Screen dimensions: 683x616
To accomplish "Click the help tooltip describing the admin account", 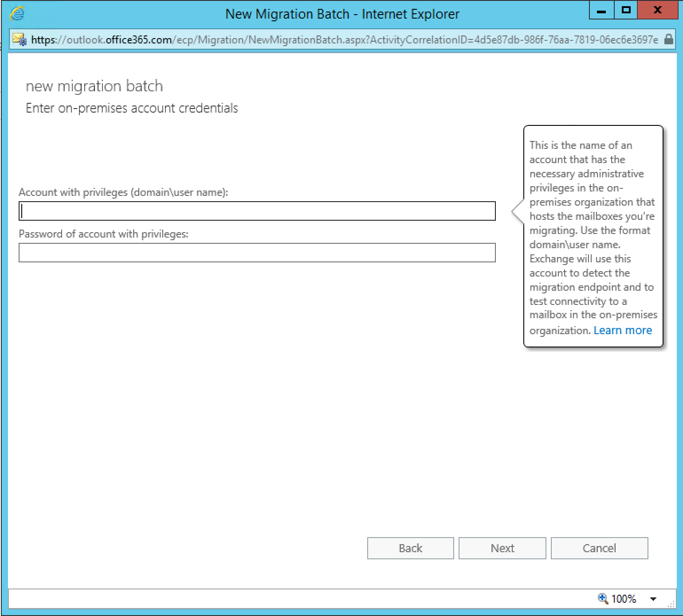I will [593, 230].
